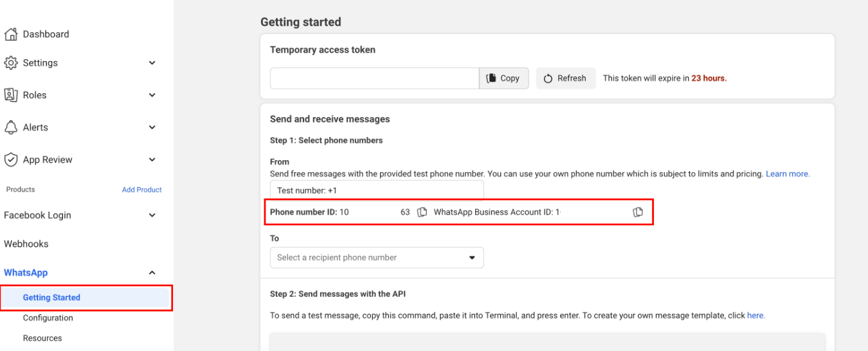Screen dimensions: 868x351
Task: Copy the WhatsApp Business Account ID
Action: click(638, 212)
